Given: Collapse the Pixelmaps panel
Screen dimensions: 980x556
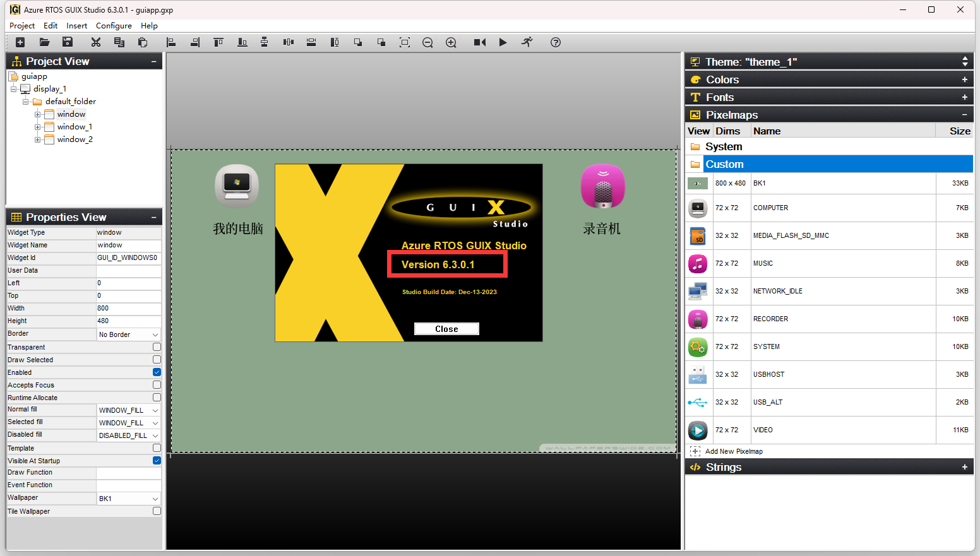Looking at the screenshot, I should click(964, 115).
